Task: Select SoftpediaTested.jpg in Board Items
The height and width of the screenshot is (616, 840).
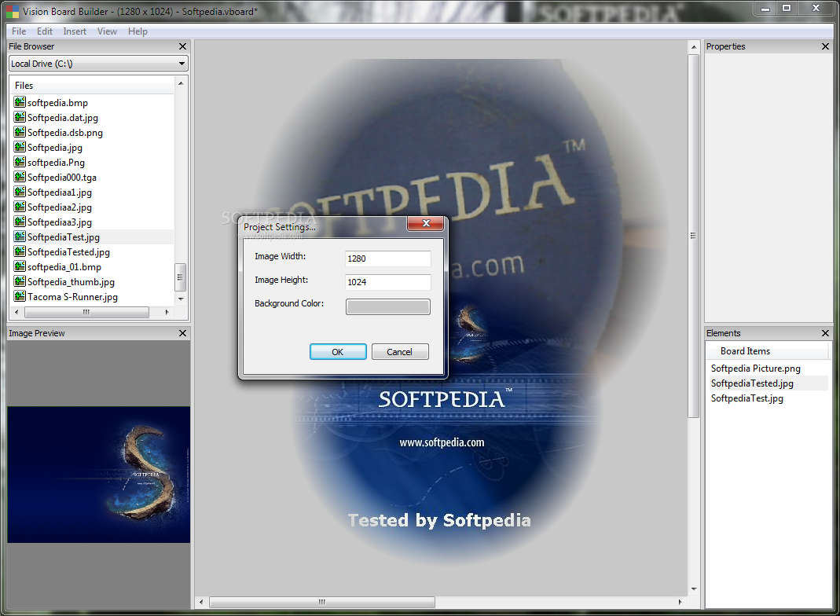Action: [x=752, y=383]
